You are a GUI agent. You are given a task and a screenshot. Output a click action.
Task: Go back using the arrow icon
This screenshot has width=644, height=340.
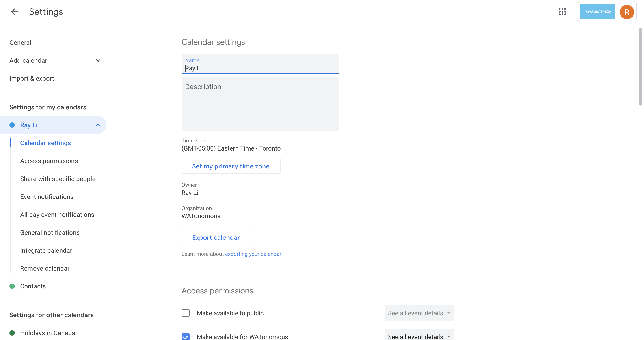15,12
